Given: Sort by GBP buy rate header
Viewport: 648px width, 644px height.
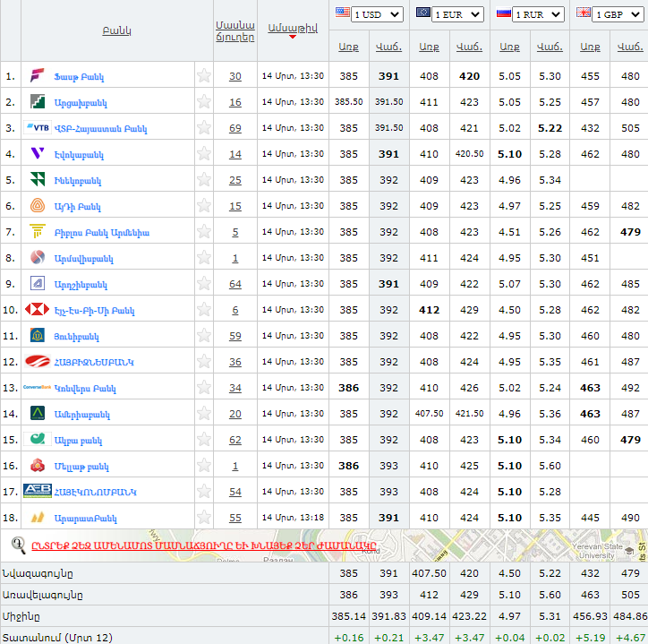Looking at the screenshot, I should coord(590,47).
